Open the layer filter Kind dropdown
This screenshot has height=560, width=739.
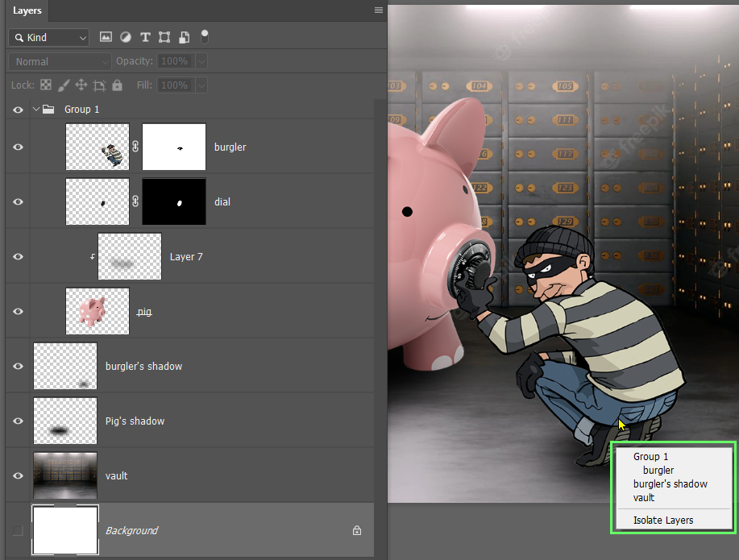click(48, 36)
